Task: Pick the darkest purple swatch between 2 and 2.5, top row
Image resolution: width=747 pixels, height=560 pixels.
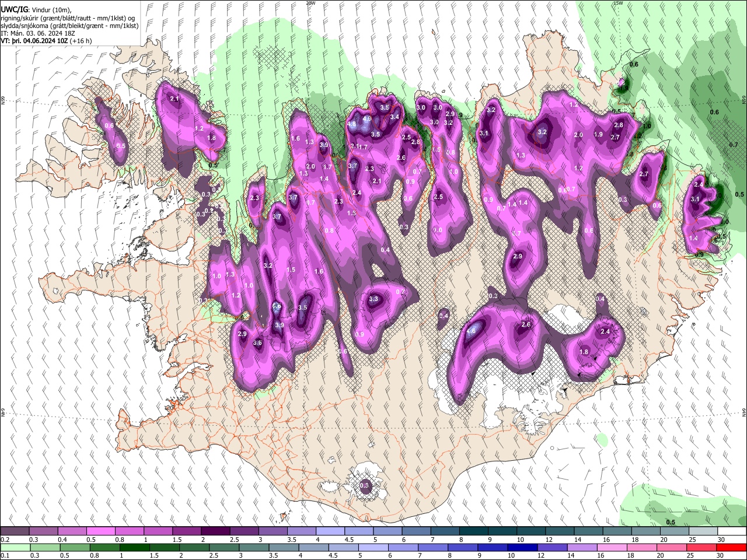Action: (215, 531)
